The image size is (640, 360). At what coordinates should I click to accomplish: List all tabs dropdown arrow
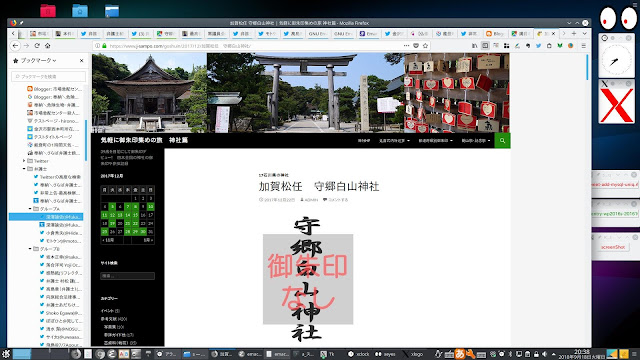(584, 33)
